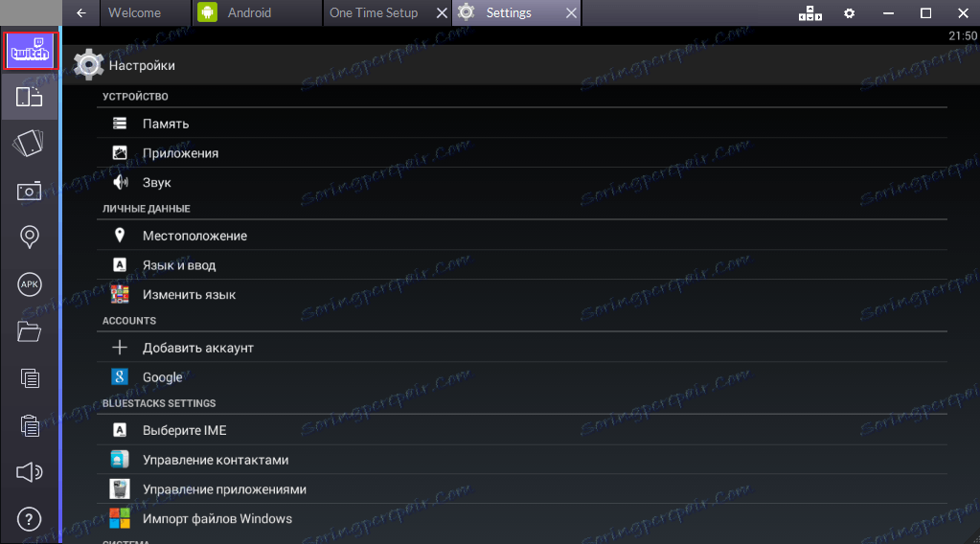Open the folder icon in the sidebar

click(29, 331)
